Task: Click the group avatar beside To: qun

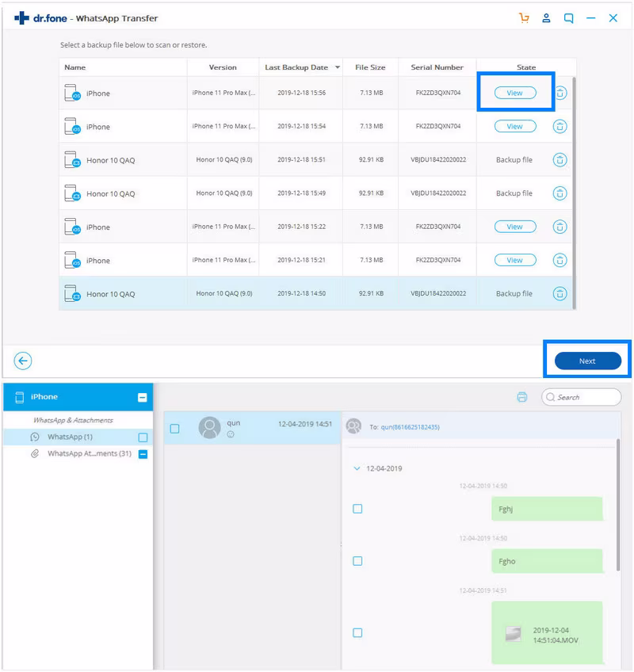Action: (x=353, y=426)
